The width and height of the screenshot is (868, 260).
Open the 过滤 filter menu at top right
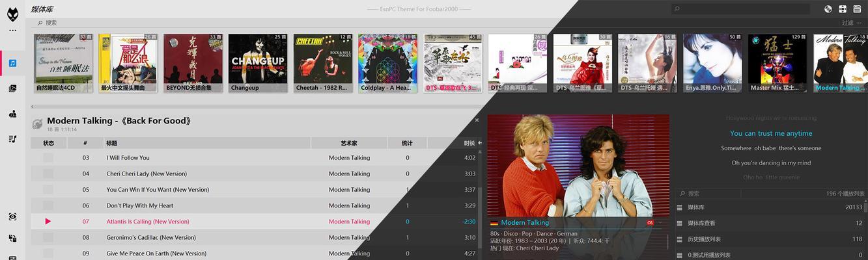[x=847, y=23]
